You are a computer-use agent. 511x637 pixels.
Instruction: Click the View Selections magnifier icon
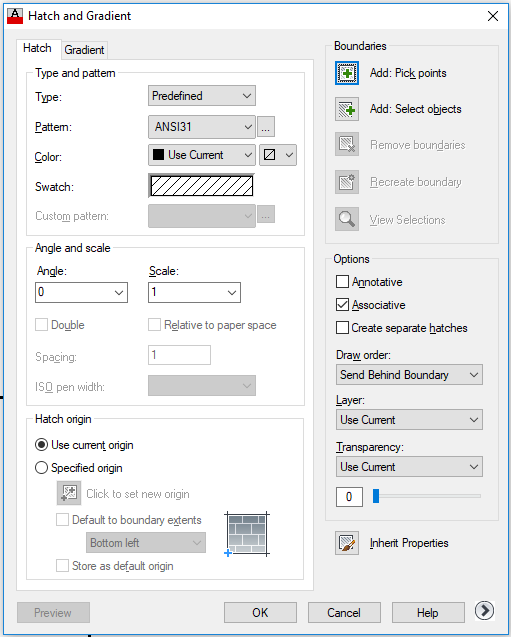(346, 219)
